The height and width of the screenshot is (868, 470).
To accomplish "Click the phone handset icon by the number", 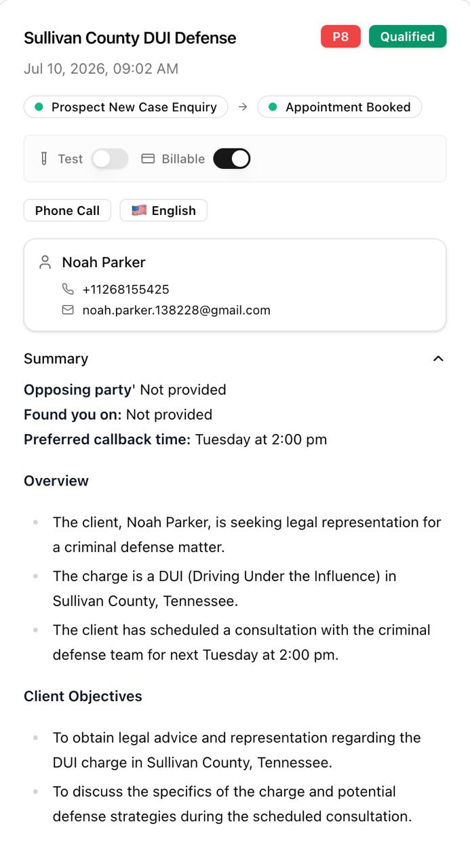I will 68,290.
